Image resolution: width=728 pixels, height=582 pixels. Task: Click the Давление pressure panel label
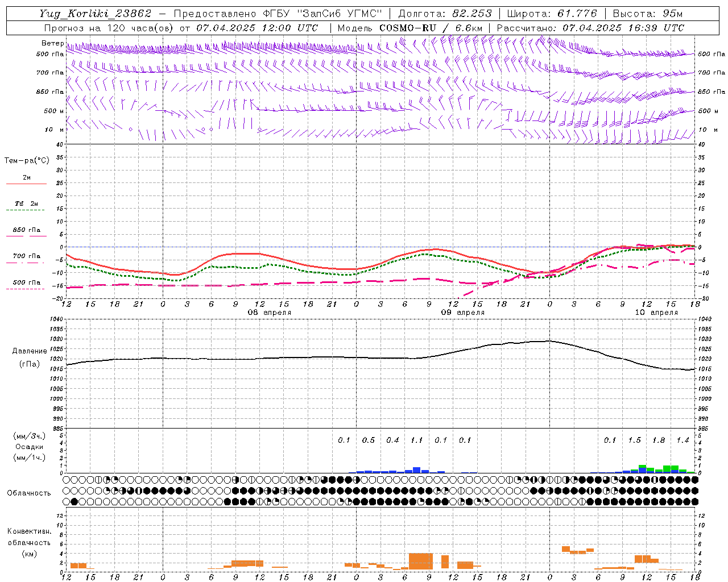pyautogui.click(x=30, y=351)
